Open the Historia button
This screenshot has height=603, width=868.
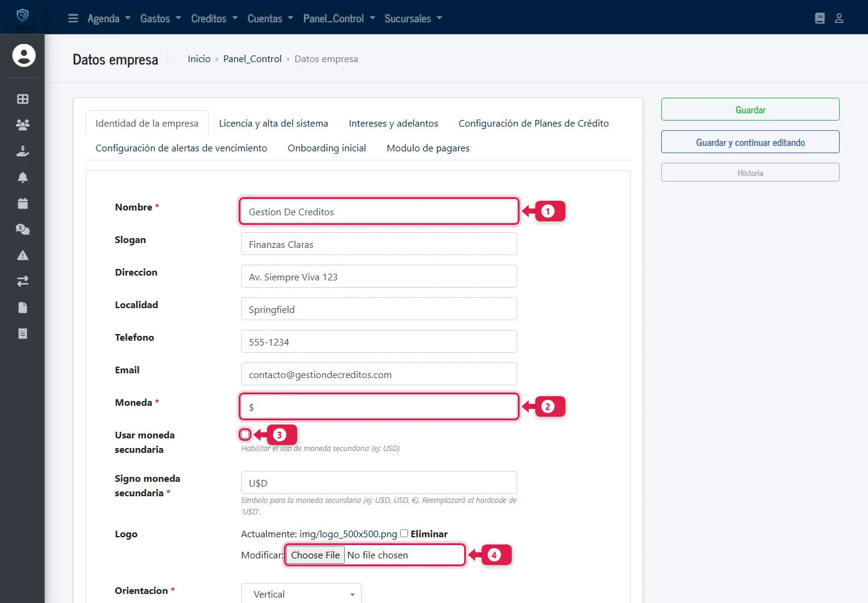[x=750, y=172]
